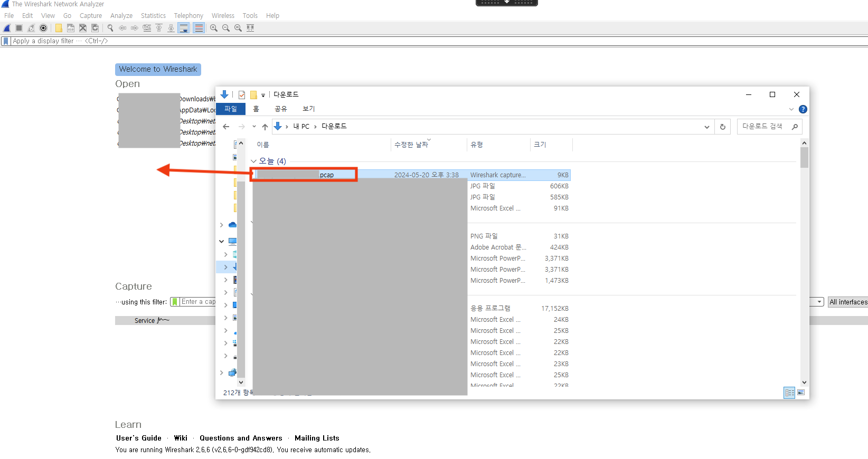Expand the OneDrive node in navigation tree
The width and height of the screenshot is (868, 459).
221,225
